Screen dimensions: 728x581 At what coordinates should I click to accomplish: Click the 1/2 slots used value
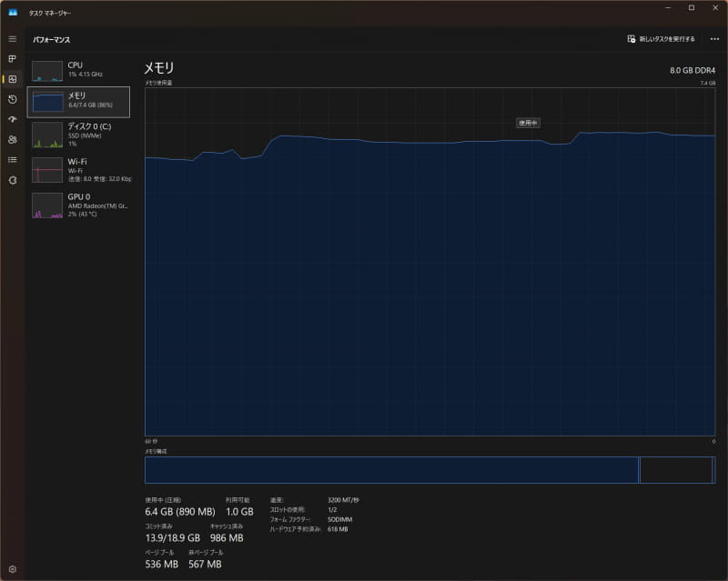(332, 509)
